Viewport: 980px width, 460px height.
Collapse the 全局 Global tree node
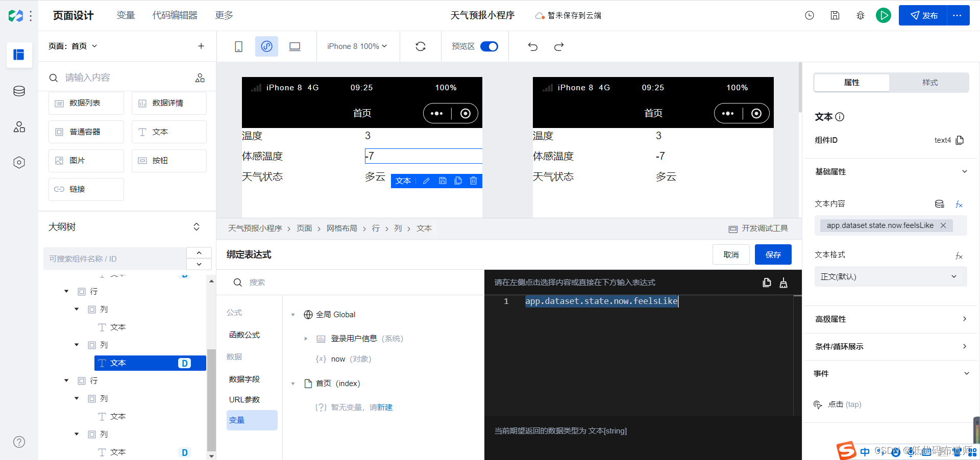[x=293, y=315]
